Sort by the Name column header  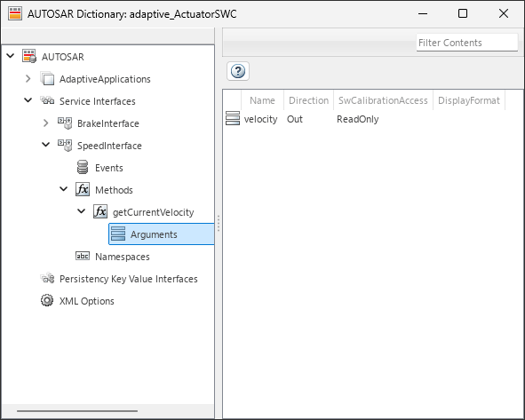(x=262, y=100)
